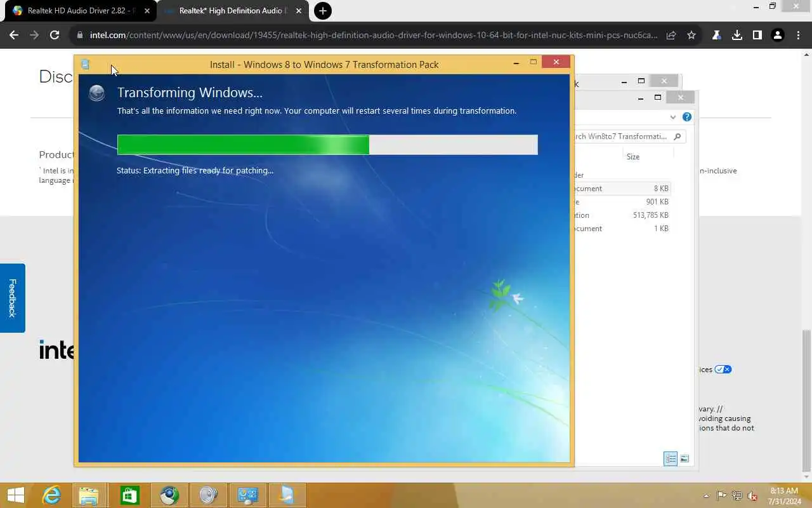The height and width of the screenshot is (508, 812).
Task: Open Explorer help question mark icon
Action: point(687,117)
